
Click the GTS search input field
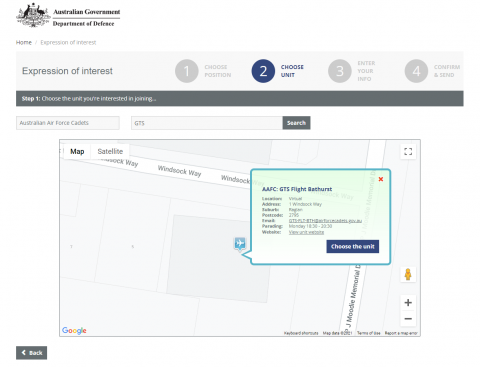coord(207,123)
